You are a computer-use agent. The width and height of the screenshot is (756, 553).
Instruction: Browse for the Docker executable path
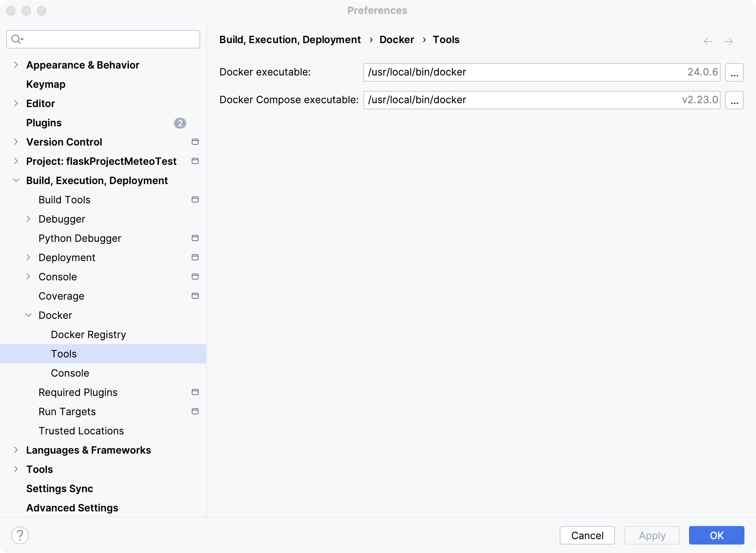(x=734, y=72)
